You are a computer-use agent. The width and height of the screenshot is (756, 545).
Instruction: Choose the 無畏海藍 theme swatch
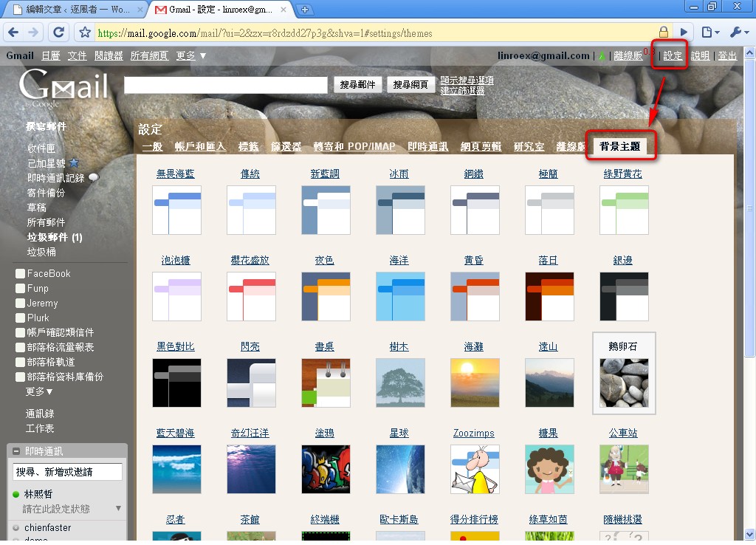pyautogui.click(x=176, y=210)
